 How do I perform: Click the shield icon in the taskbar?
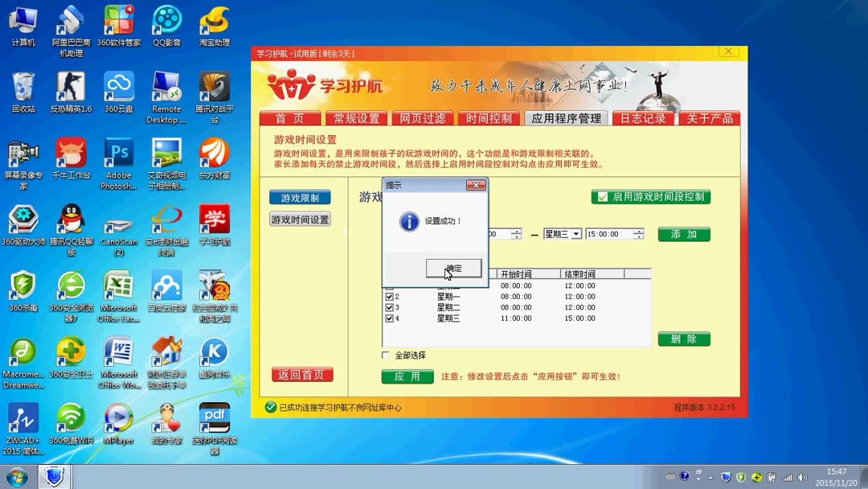(54, 477)
